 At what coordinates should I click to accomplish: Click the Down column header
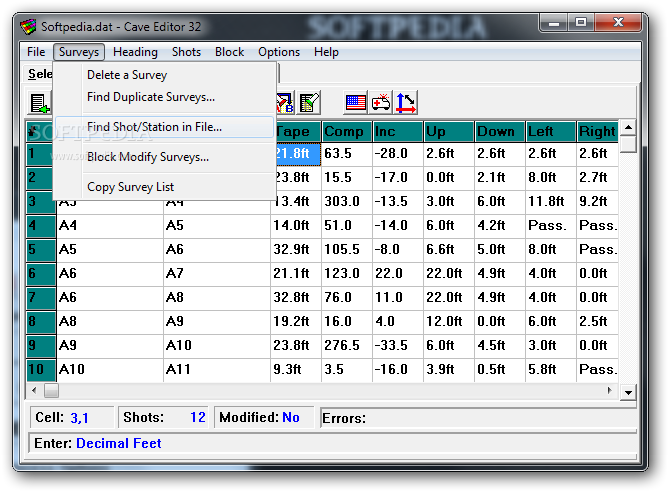(x=500, y=131)
